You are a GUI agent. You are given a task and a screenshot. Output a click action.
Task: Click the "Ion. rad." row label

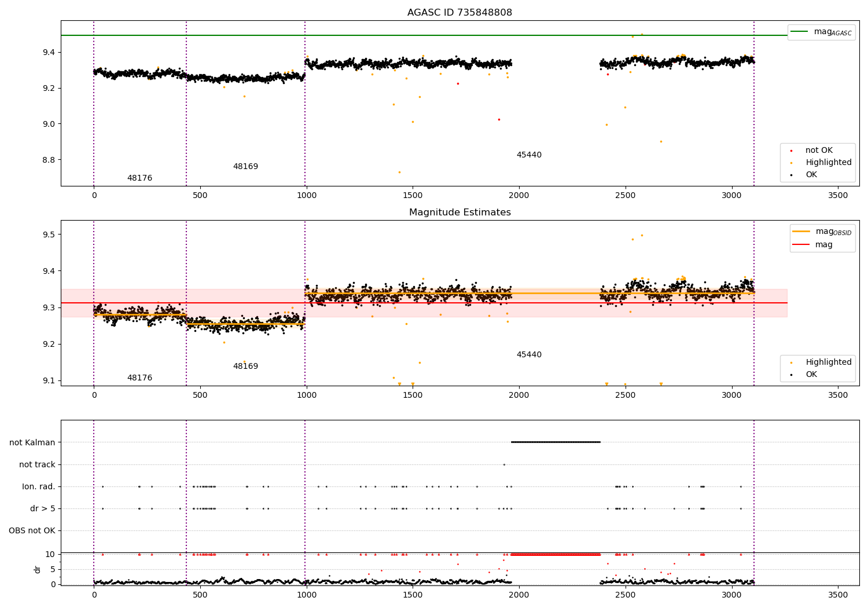pos(39,486)
